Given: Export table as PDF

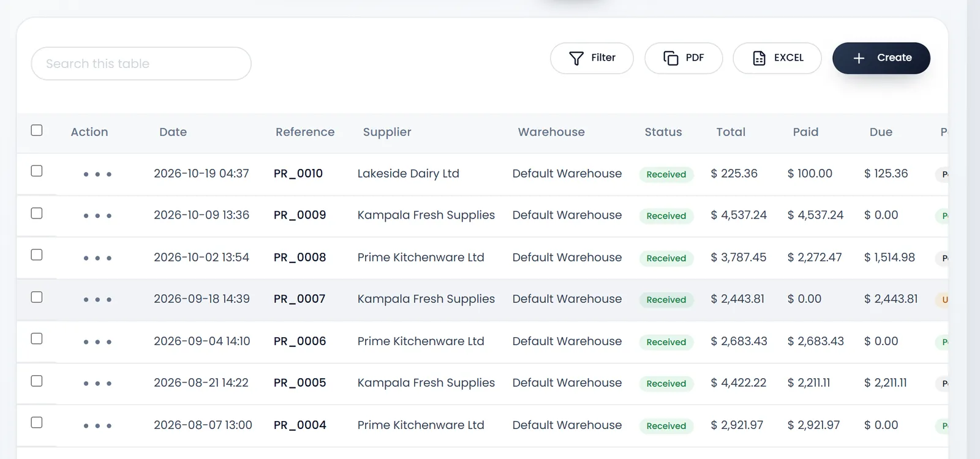Looking at the screenshot, I should pos(684,58).
